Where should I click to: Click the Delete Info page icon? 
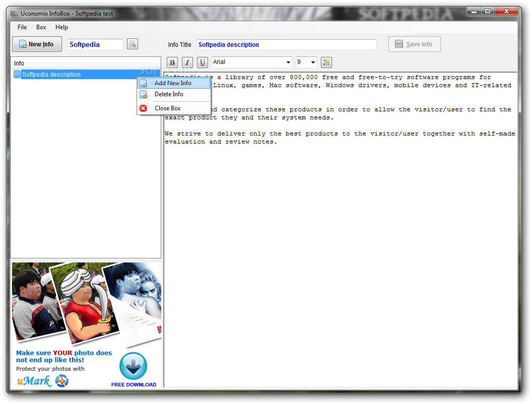point(143,94)
